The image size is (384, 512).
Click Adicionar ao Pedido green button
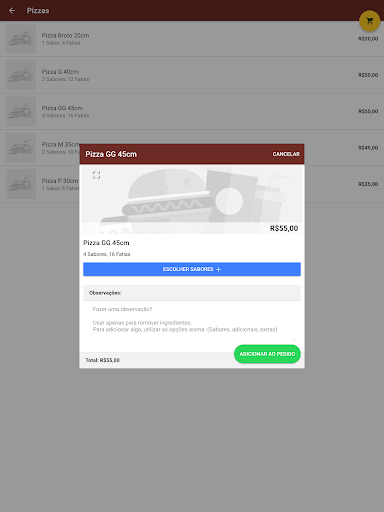(267, 354)
